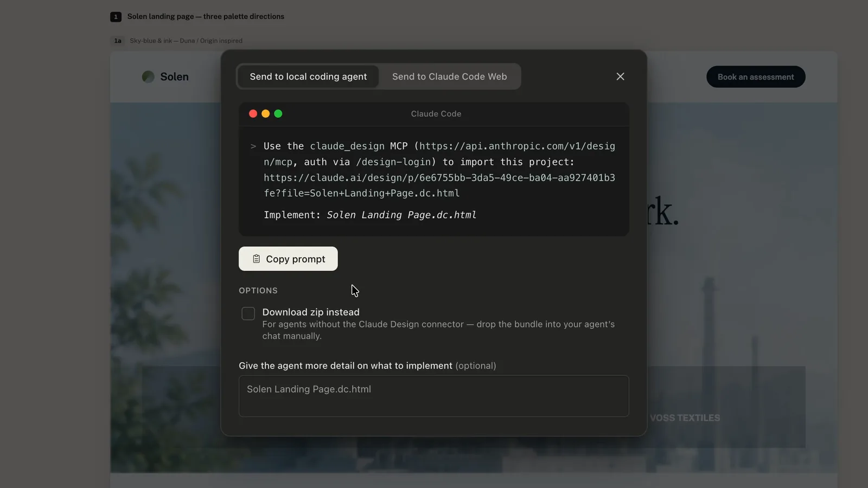The image size is (868, 488).
Task: Enable the Download zip instead checkbox
Action: [248, 313]
